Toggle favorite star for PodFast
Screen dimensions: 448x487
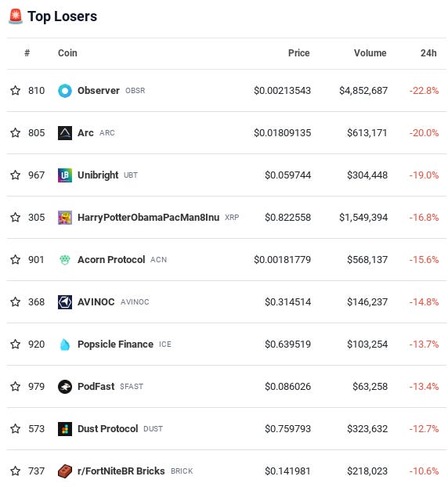coord(15,386)
